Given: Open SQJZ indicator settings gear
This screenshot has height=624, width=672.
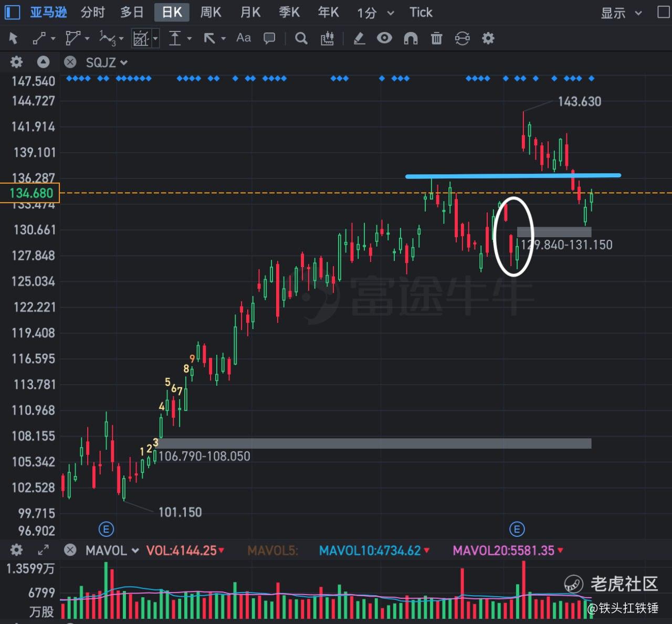Looking at the screenshot, I should coord(17,62).
